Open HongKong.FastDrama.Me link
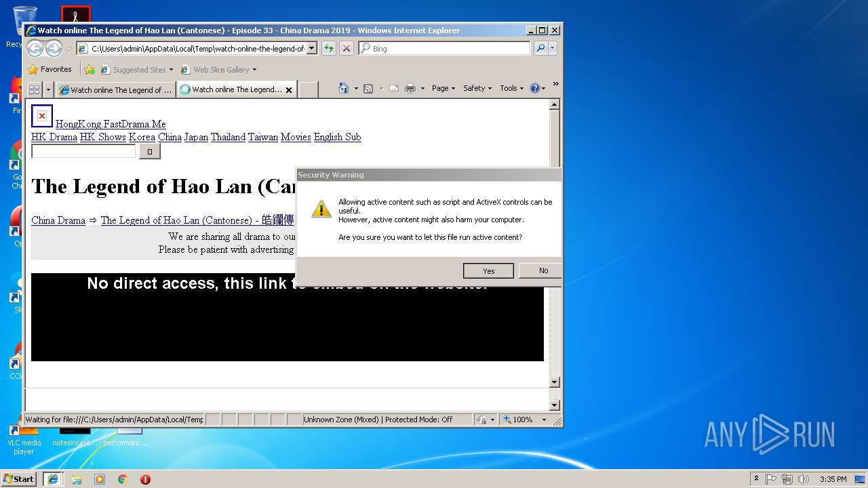Viewport: 868px width, 488px height. tap(111, 124)
